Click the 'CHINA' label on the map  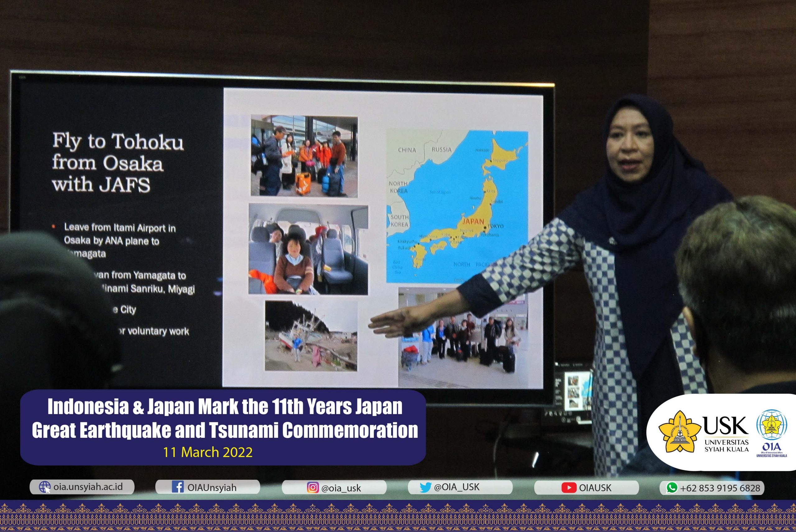point(407,150)
